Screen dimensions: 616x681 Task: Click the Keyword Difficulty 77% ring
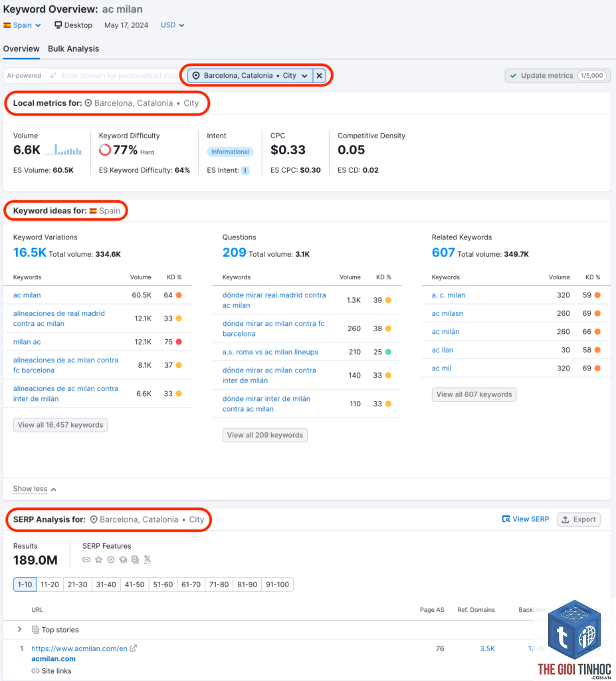(104, 150)
